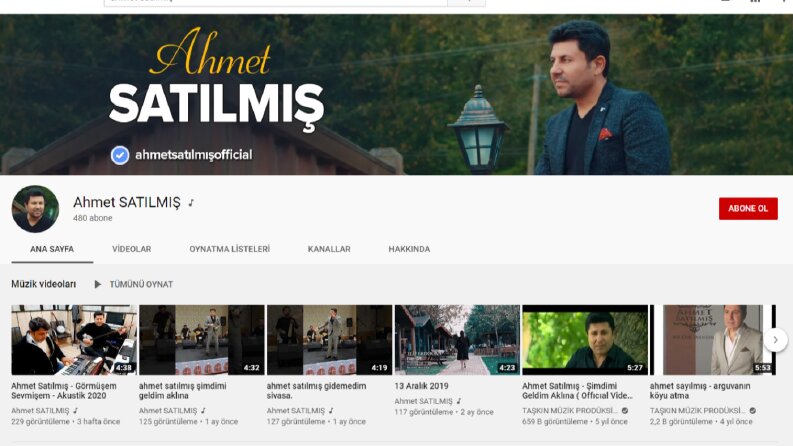Screen dimensions: 793x446
Task: Click the ABONE OL subscribe button
Action: coord(748,208)
